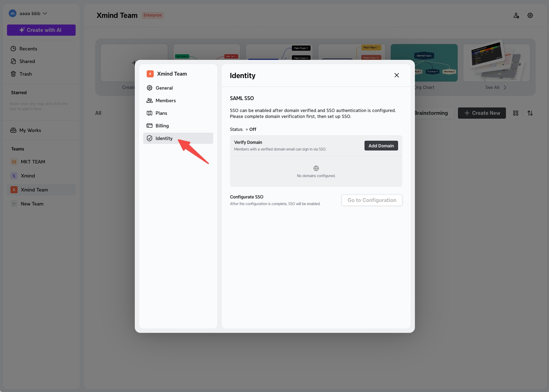Click the MKT TEAM 'M' icon
The height and width of the screenshot is (392, 549).
[x=14, y=162]
